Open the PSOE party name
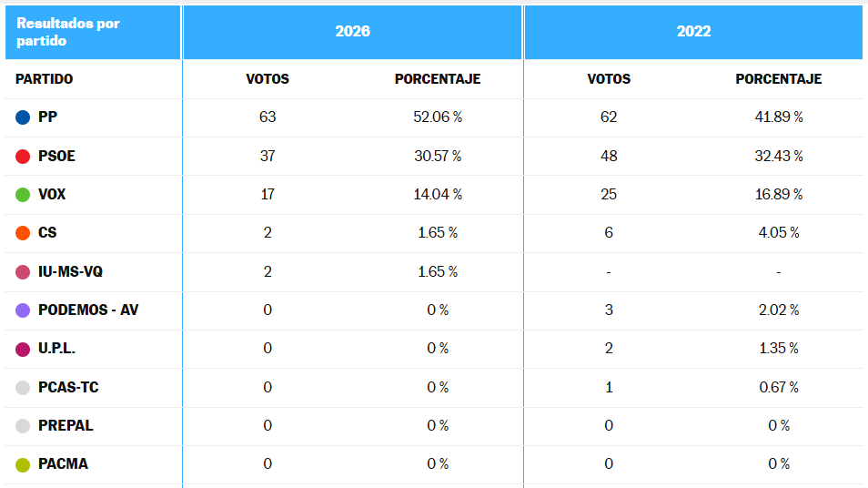Image resolution: width=868 pixels, height=488 pixels. 56,157
